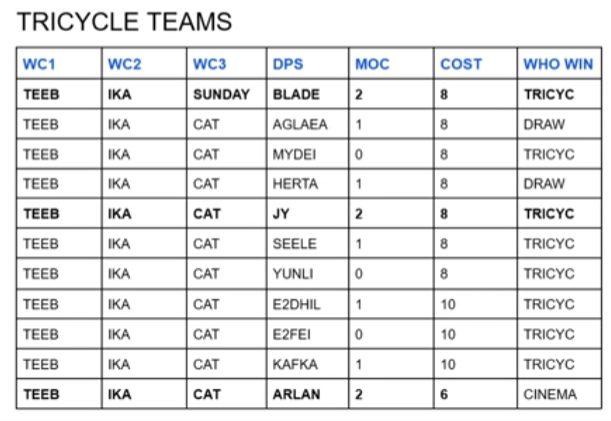Select the AGLAEA DPS cell
Screen dimensions: 611x421
click(308, 124)
